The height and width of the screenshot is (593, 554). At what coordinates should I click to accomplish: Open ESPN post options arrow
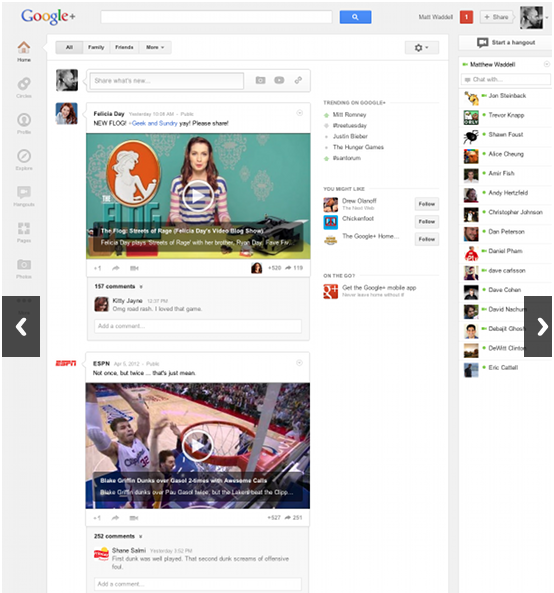click(299, 363)
